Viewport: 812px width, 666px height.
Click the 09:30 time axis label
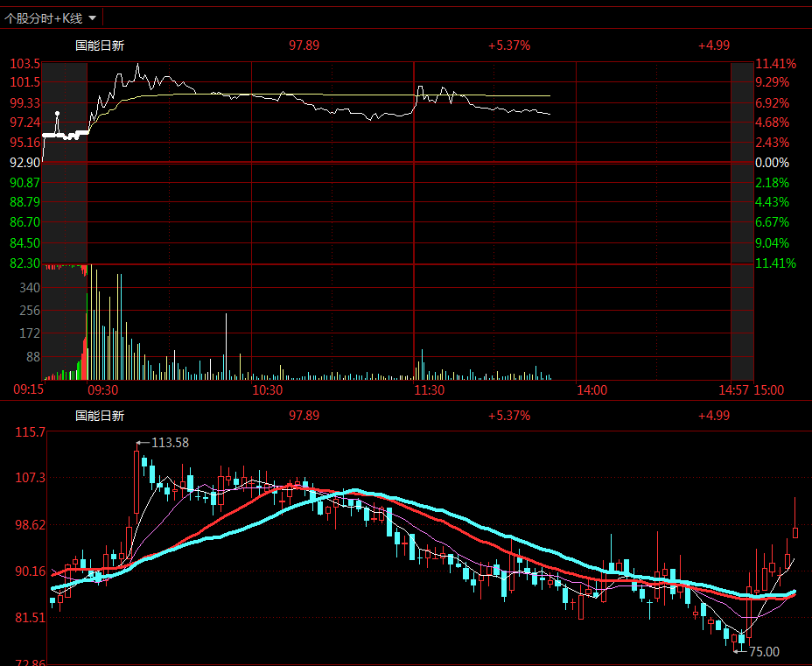103,390
